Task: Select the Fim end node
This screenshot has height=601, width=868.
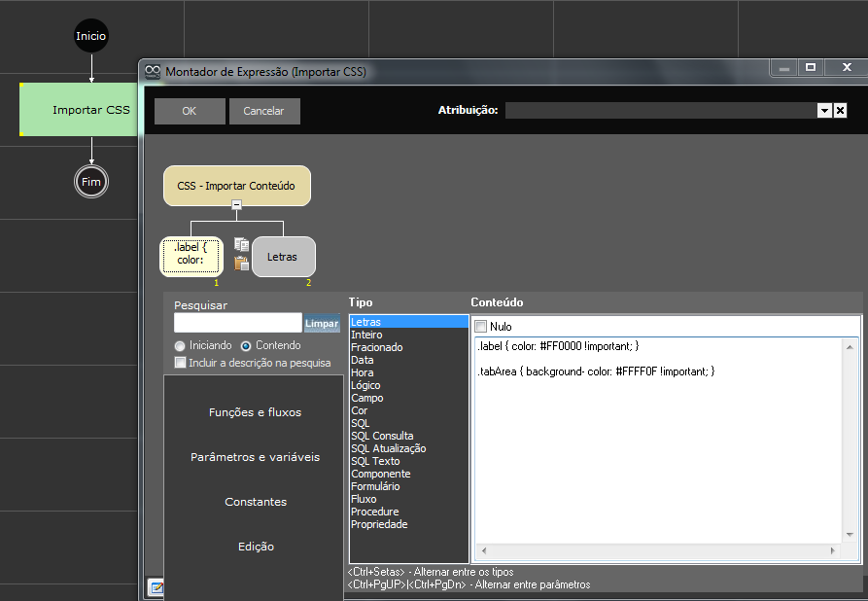Action: pos(91,182)
